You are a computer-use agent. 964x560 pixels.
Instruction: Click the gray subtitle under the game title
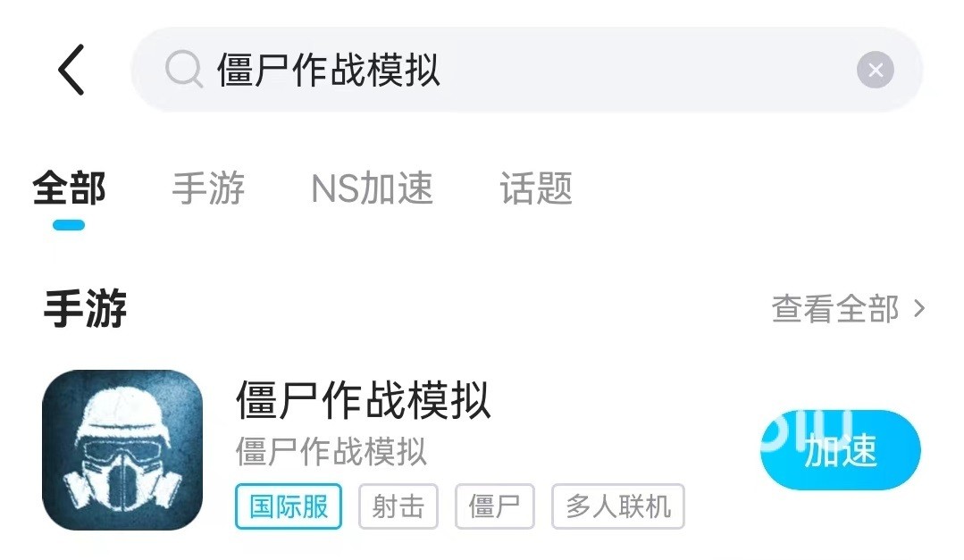(331, 452)
